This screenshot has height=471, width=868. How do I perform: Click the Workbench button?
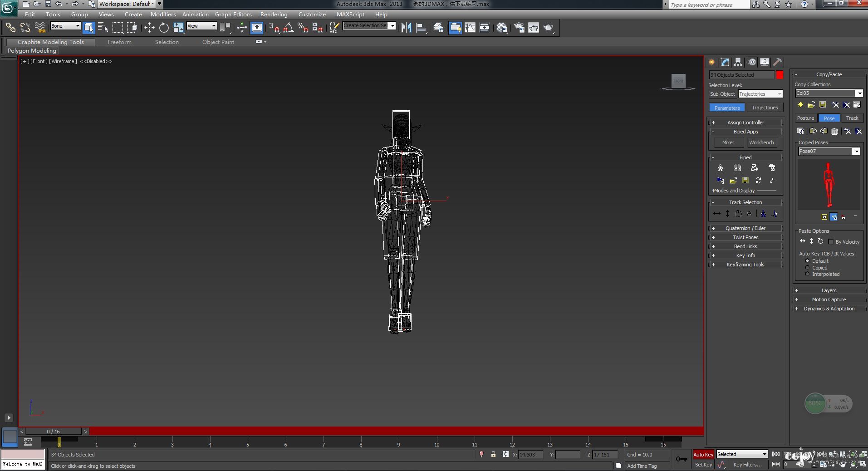(x=761, y=142)
